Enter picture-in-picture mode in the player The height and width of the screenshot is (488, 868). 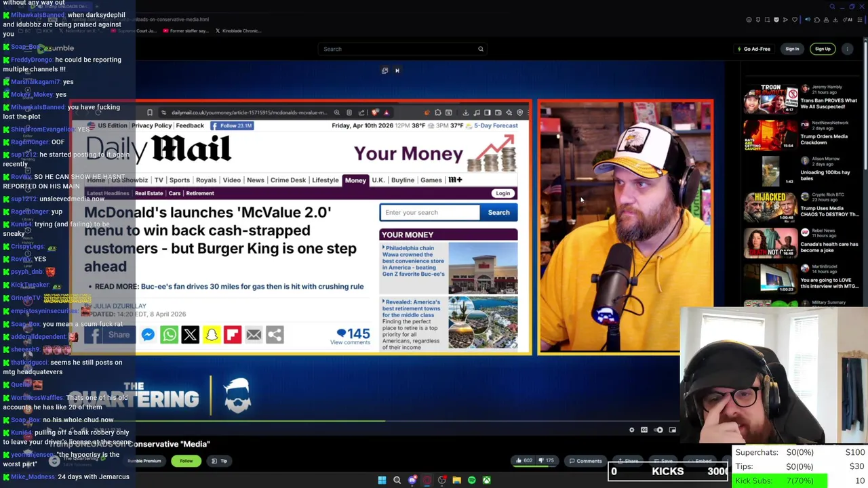click(x=672, y=430)
